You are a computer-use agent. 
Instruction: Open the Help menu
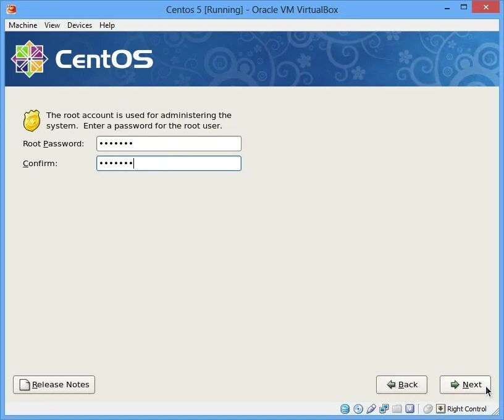coord(107,25)
